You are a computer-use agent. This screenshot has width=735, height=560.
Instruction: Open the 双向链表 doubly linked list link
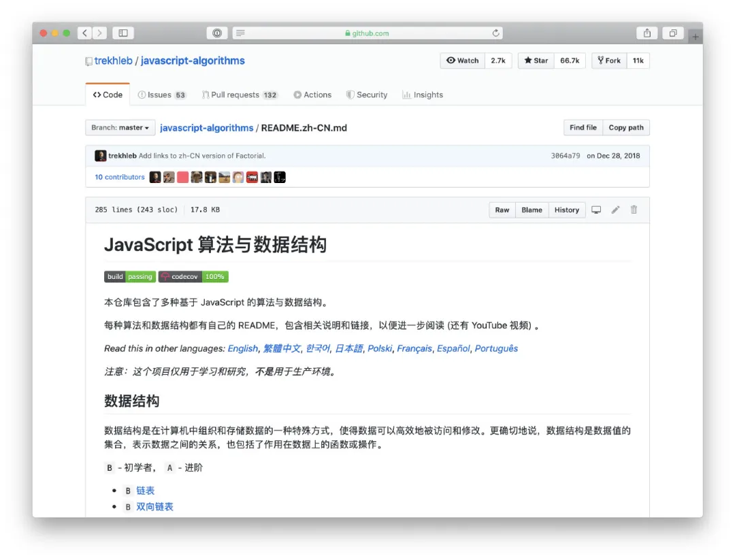tap(154, 506)
